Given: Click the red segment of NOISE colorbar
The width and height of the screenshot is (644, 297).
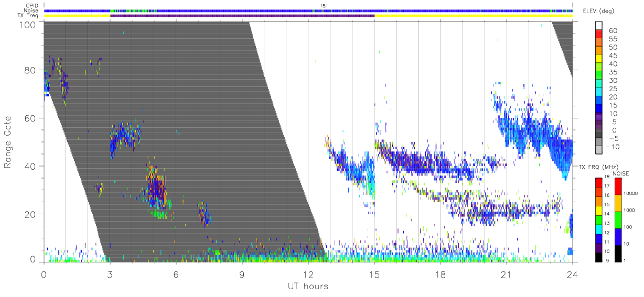Looking at the screenshot, I should pyautogui.click(x=618, y=186).
